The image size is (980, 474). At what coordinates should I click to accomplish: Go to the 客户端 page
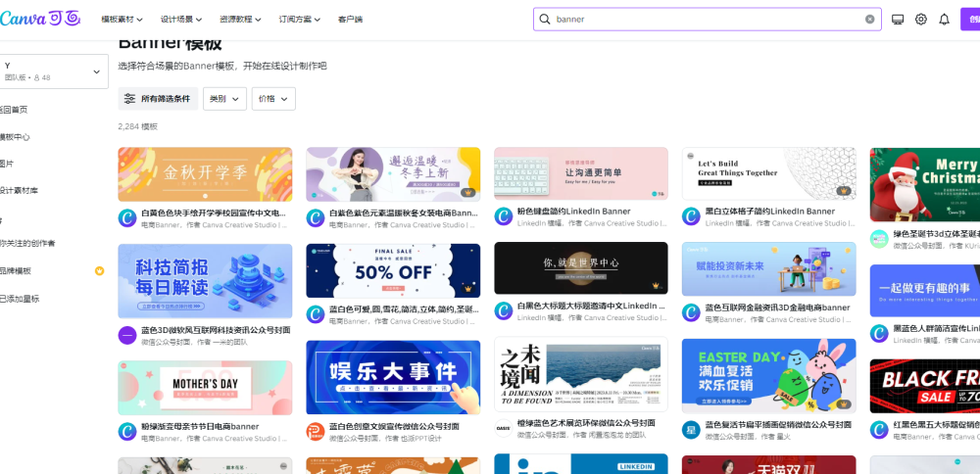tap(350, 20)
